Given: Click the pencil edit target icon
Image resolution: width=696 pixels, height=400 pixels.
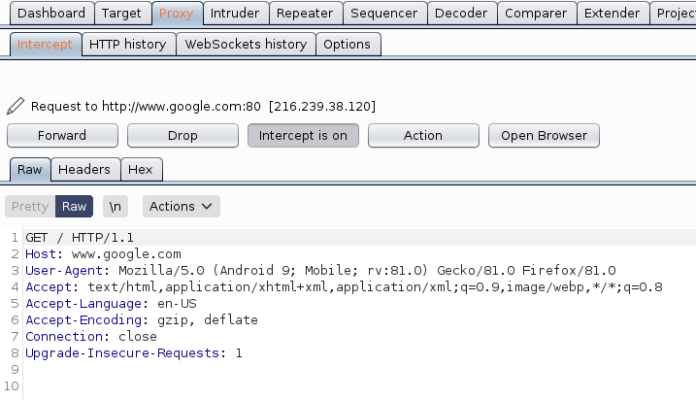Looking at the screenshot, I should click(x=16, y=106).
